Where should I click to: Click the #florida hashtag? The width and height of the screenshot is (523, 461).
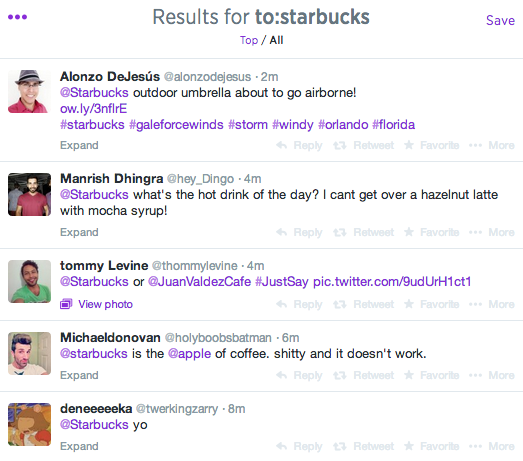[394, 125]
